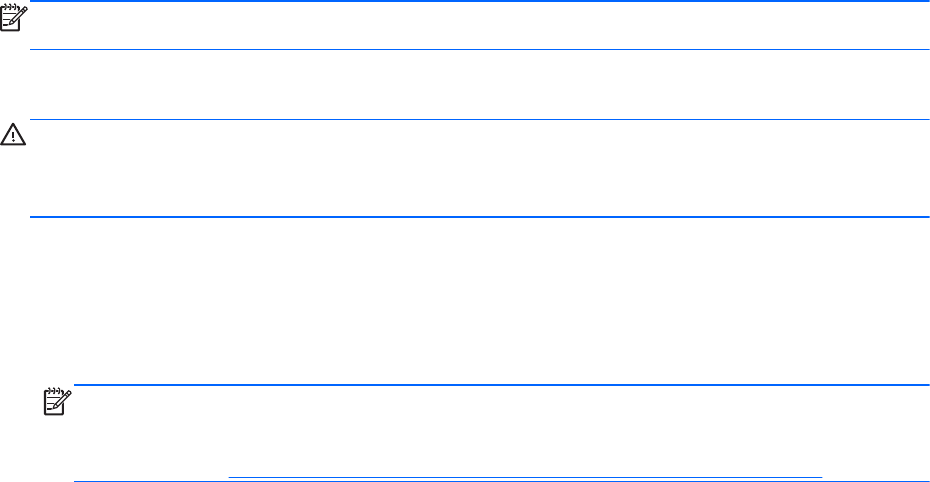Click the blue rule above the indented note
930x482 pixels.
tap(500, 385)
